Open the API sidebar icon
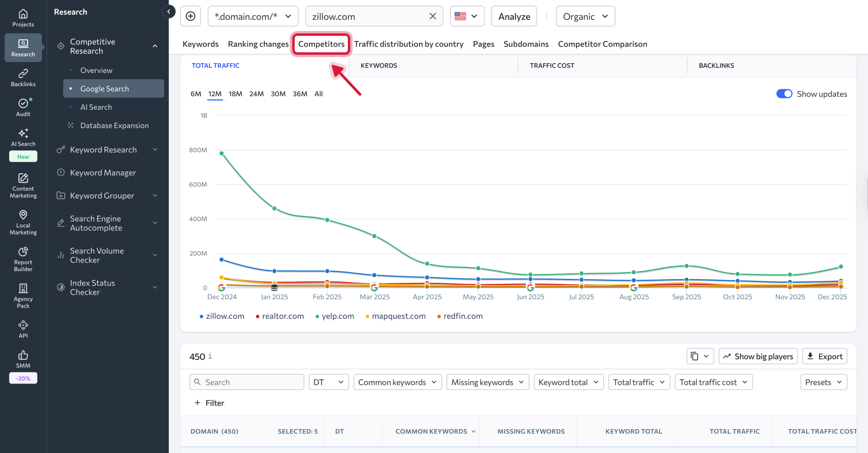This screenshot has height=453, width=868. click(23, 329)
